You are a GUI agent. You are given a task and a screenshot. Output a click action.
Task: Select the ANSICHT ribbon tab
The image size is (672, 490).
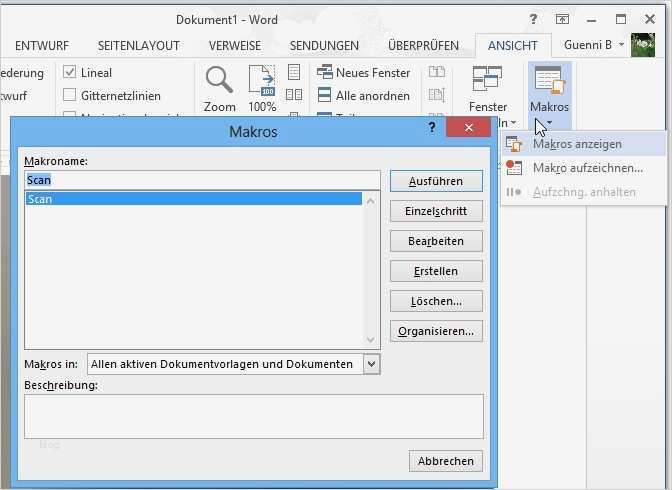[x=513, y=45]
